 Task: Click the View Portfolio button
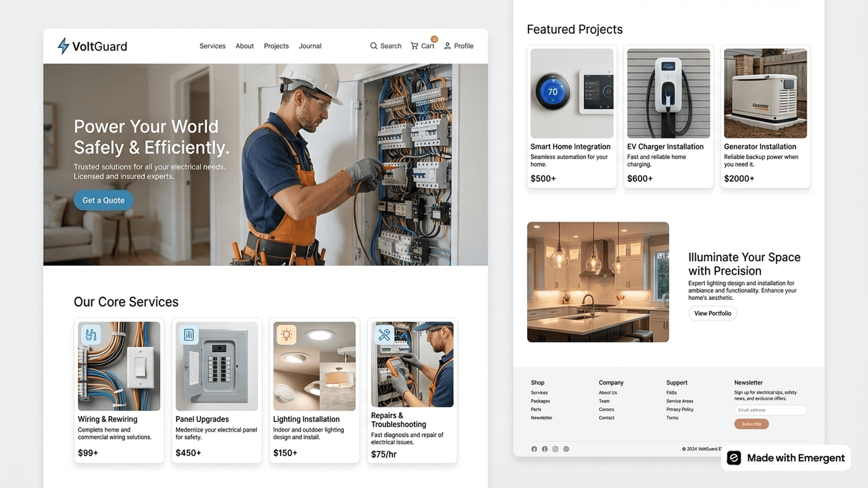[712, 313]
